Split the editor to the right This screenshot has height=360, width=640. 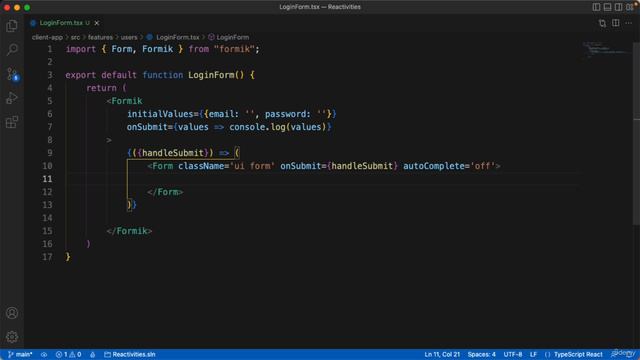point(616,23)
